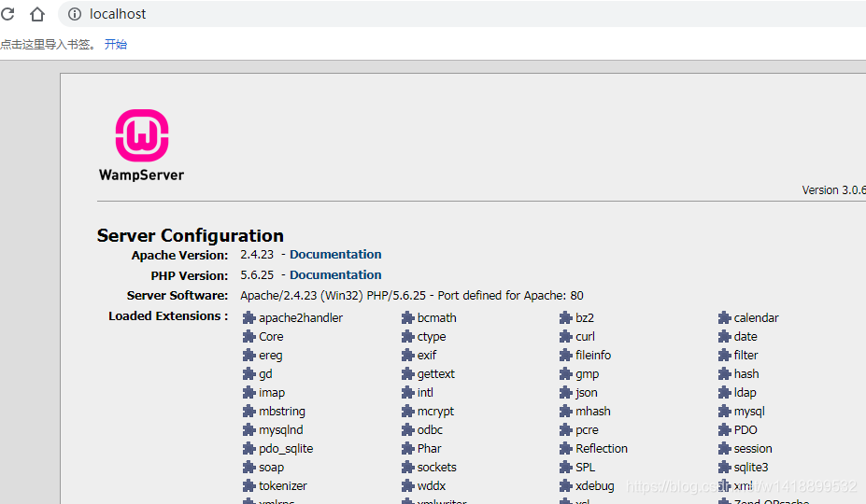The image size is (866, 504).
Task: Select the SPL extension text
Action: pyautogui.click(x=585, y=468)
